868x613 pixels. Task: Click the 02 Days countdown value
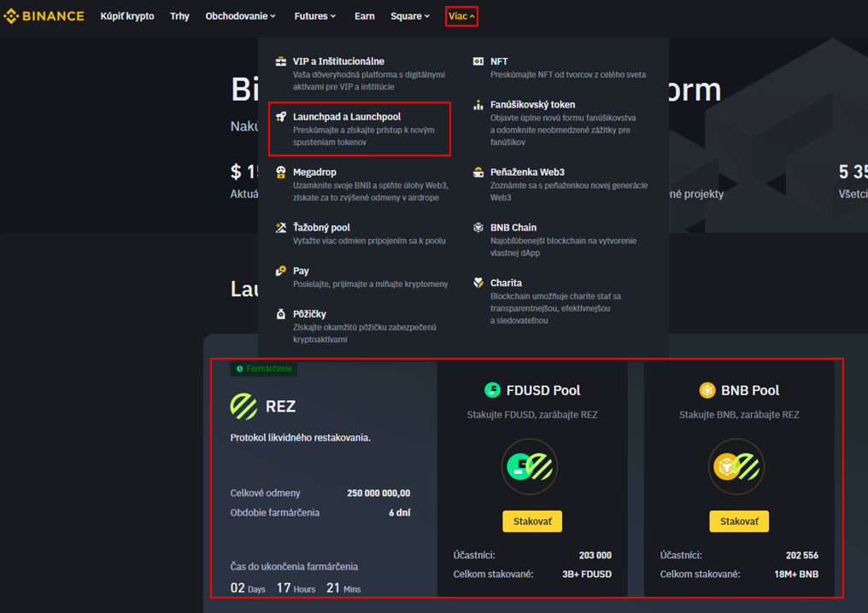[x=248, y=588]
